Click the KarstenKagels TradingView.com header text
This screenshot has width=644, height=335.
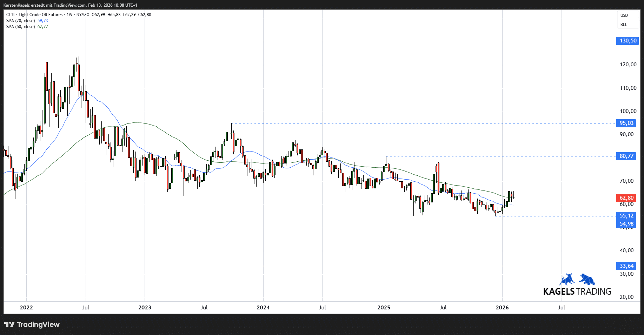70,5
